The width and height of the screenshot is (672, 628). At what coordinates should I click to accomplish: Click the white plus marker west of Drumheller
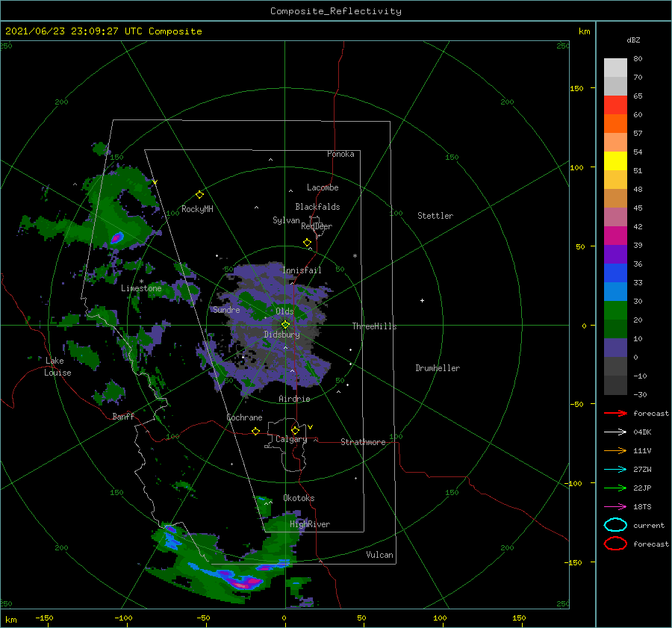click(x=422, y=300)
